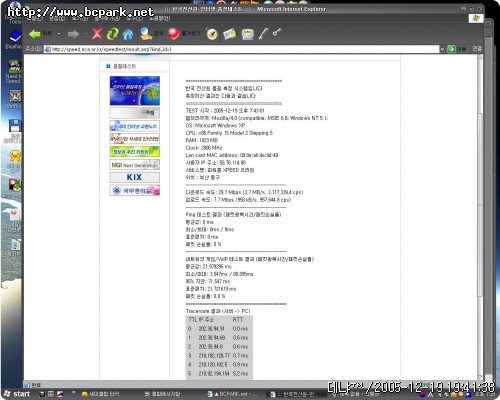Expand the address bar dropdown arrow

pyautogui.click(x=442, y=49)
